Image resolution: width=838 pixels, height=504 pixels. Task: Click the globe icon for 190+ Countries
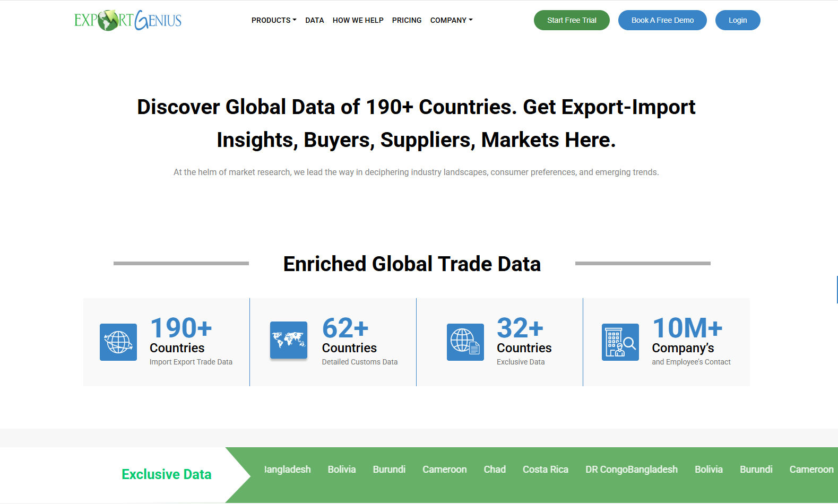point(118,342)
